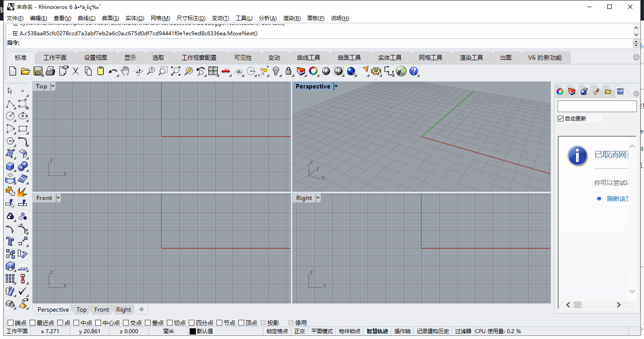644x339 pixels.
Task: Click the command prompt stepper arrow
Action: click(x=636, y=43)
